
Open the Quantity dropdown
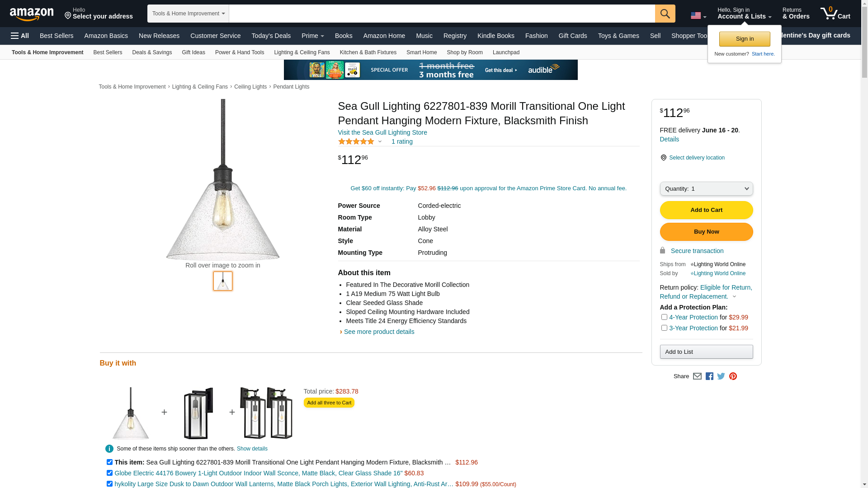pyautogui.click(x=706, y=189)
